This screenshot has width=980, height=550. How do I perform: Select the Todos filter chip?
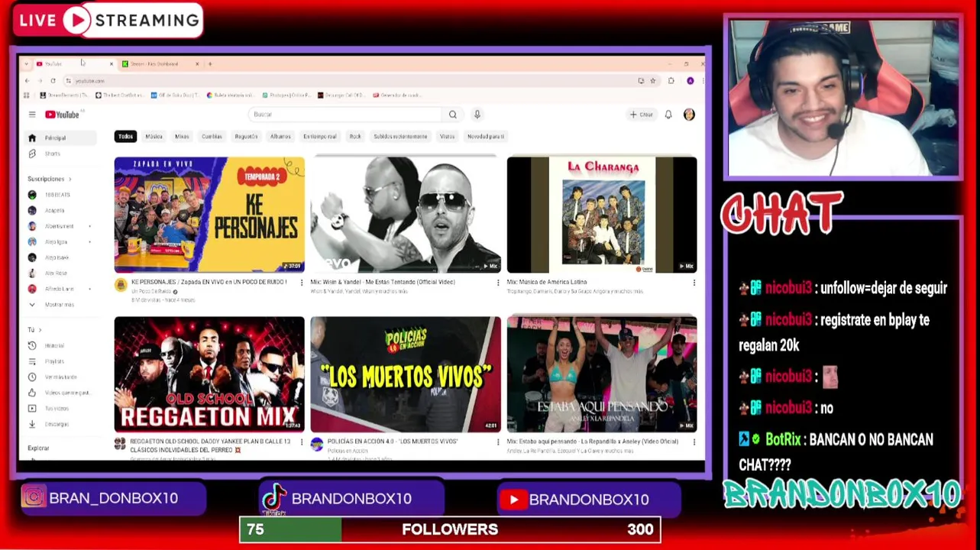125,137
